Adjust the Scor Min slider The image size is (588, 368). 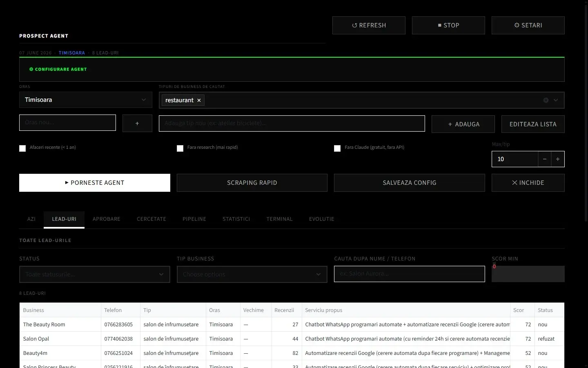pos(528,274)
